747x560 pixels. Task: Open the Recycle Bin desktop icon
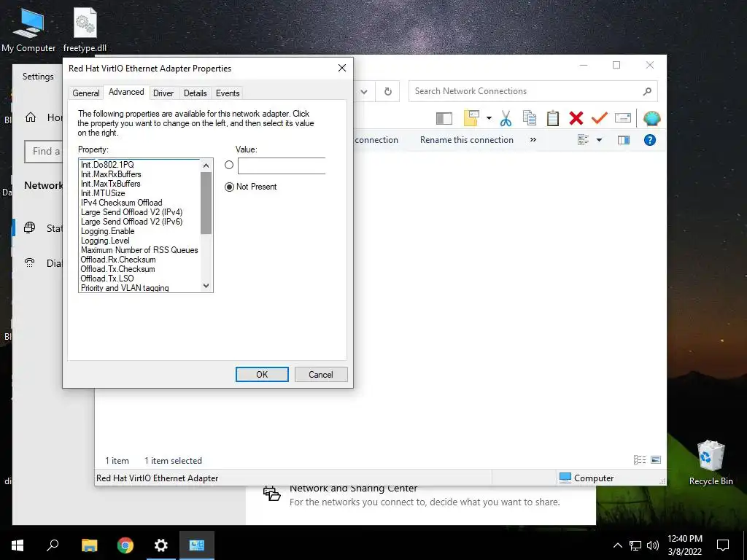711,463
